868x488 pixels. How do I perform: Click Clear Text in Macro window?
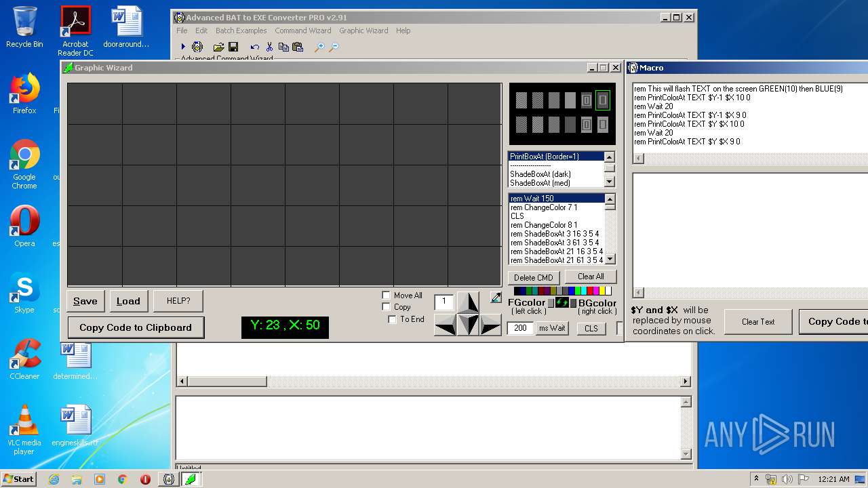[x=758, y=322]
